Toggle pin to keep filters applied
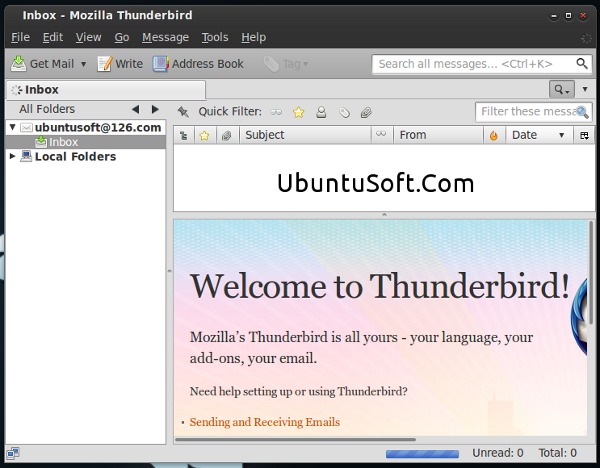 183,112
